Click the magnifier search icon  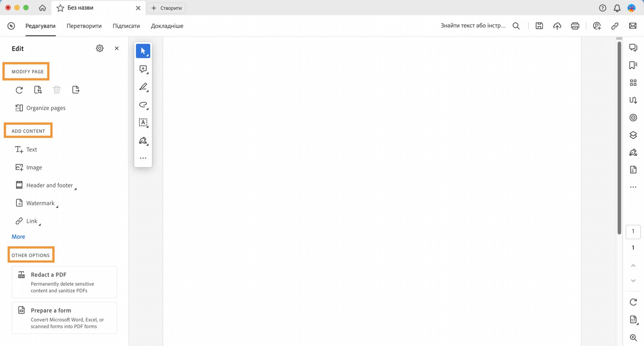(x=516, y=26)
